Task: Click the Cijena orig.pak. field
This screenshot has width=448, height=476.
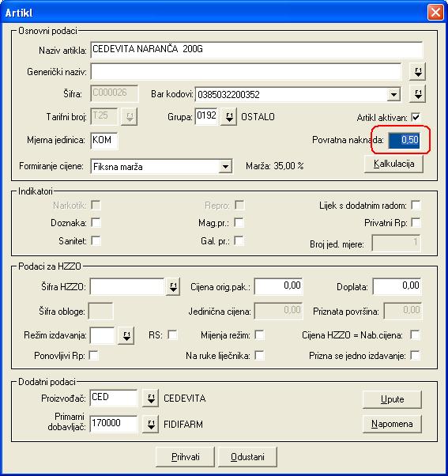Action: tap(278, 286)
